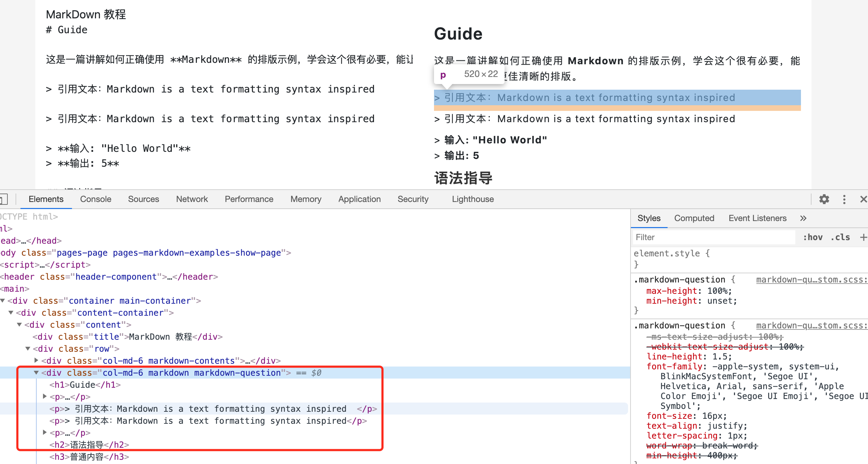This screenshot has width=868, height=464.
Task: Expand the col-md-6 markdown-contents div
Action: [36, 360]
